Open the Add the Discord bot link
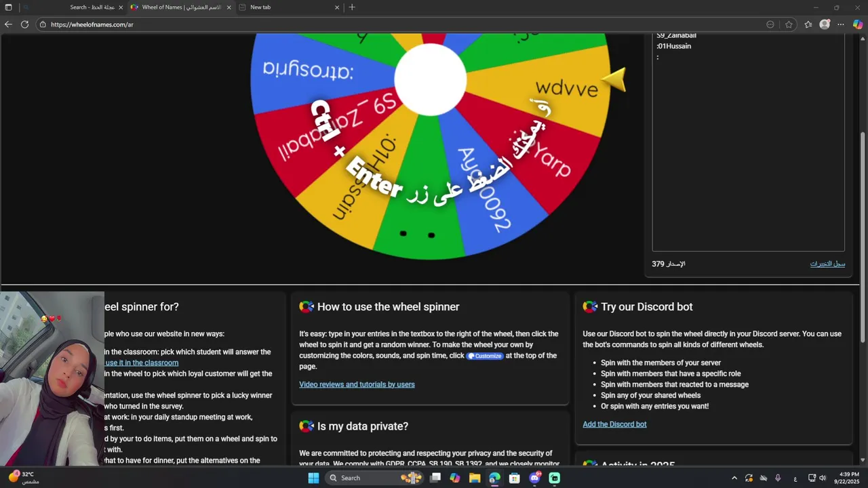This screenshot has width=868, height=488. 614,424
